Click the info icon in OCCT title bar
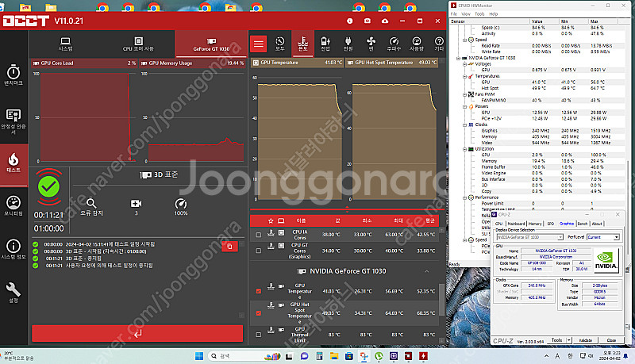 [x=349, y=21]
